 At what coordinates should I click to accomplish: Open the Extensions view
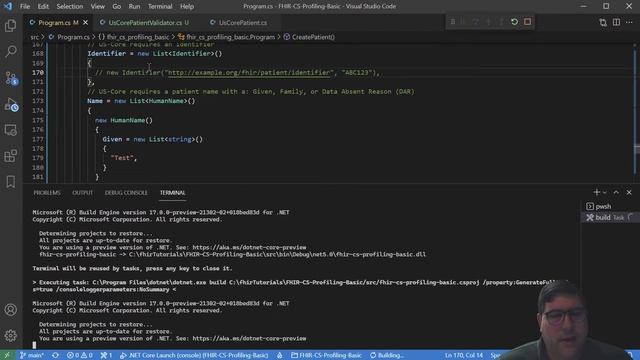coord(11,156)
